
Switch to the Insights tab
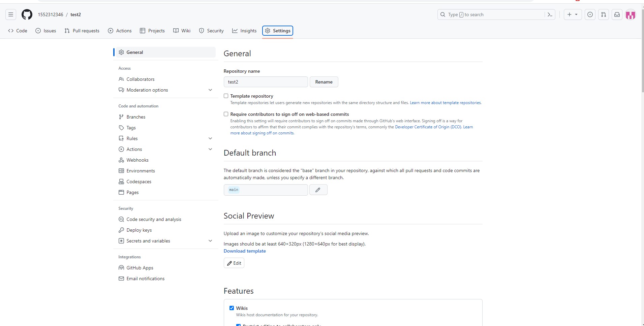(x=244, y=31)
